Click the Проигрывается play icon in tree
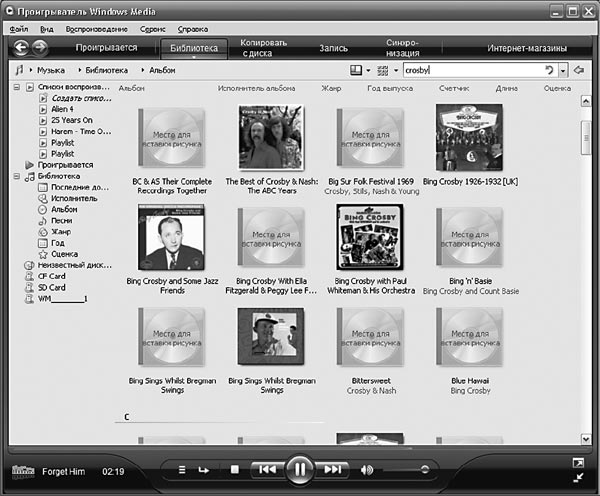The width and height of the screenshot is (600, 496). (29, 165)
